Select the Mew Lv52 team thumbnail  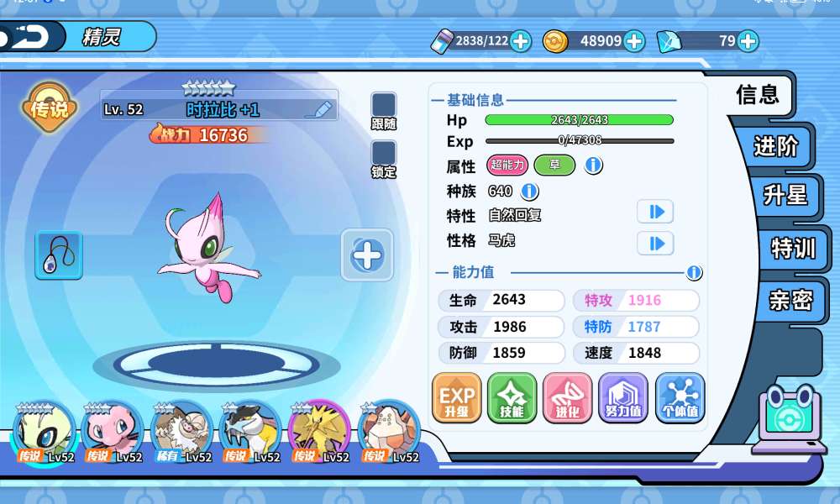tap(112, 433)
